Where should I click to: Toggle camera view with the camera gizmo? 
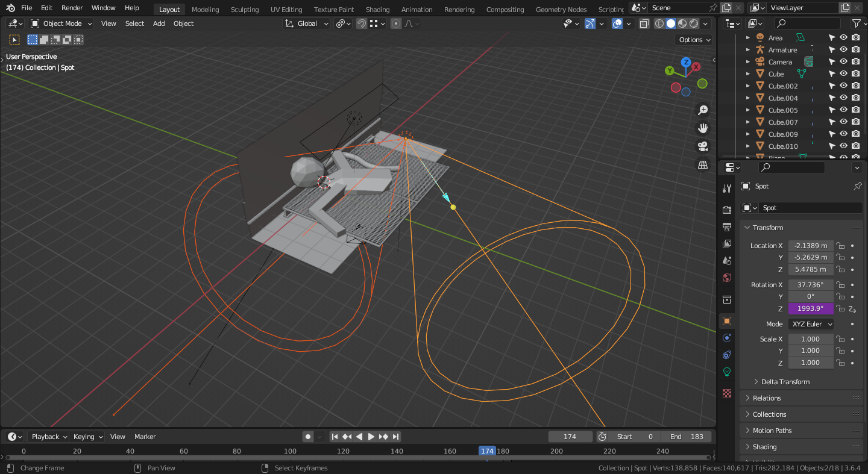(x=703, y=146)
